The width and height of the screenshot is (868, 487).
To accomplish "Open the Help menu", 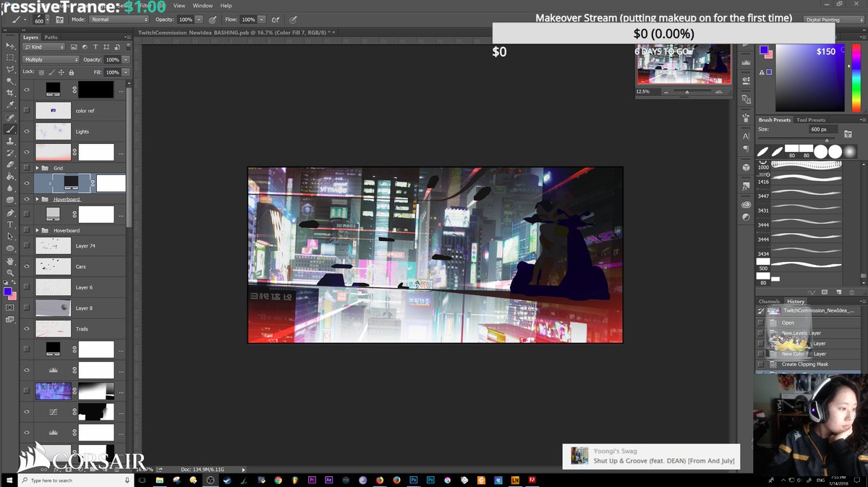I will tap(226, 5).
